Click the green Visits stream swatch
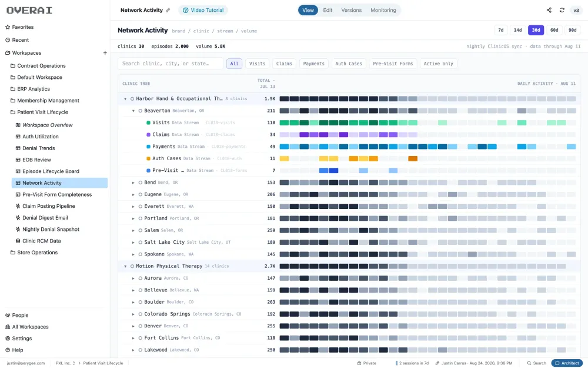The image size is (588, 368). point(148,122)
